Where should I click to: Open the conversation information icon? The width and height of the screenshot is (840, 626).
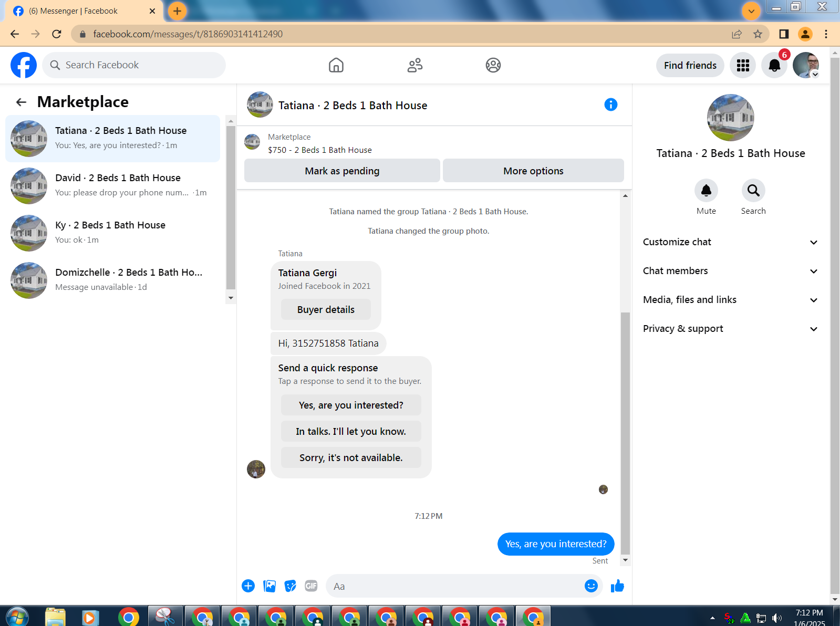[611, 105]
